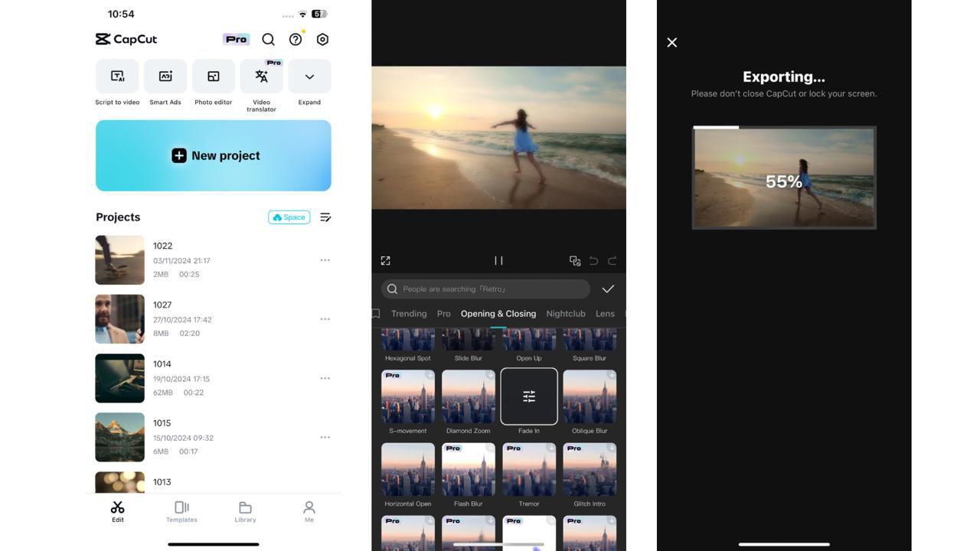
Task: Confirm effect selection with the checkmark
Action: [608, 289]
